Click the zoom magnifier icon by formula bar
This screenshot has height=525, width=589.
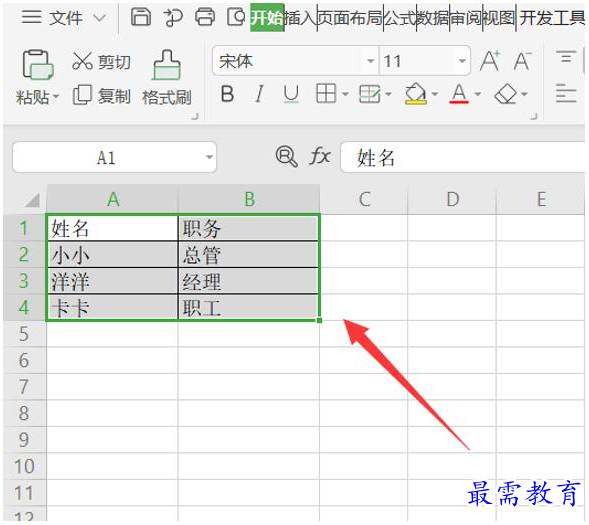coord(287,156)
